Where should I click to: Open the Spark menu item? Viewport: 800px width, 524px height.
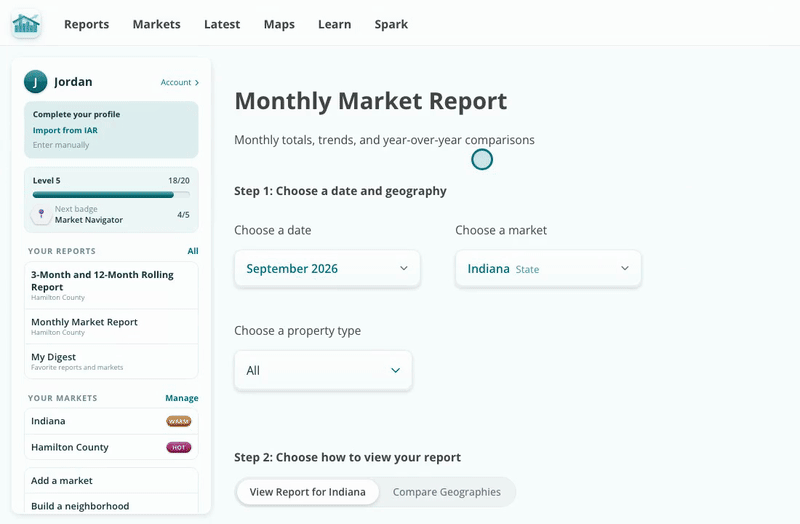click(391, 24)
